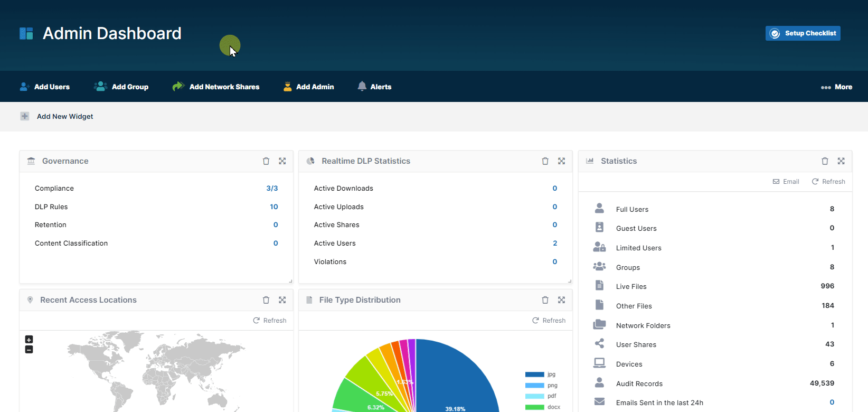Open the More menu
Image resolution: width=868 pixels, height=412 pixels.
pyautogui.click(x=836, y=87)
